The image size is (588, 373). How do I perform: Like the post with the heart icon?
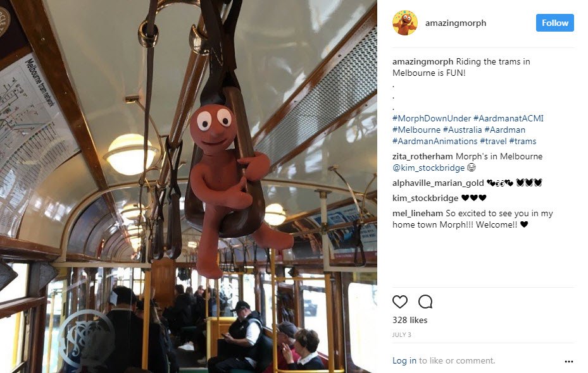(x=400, y=302)
